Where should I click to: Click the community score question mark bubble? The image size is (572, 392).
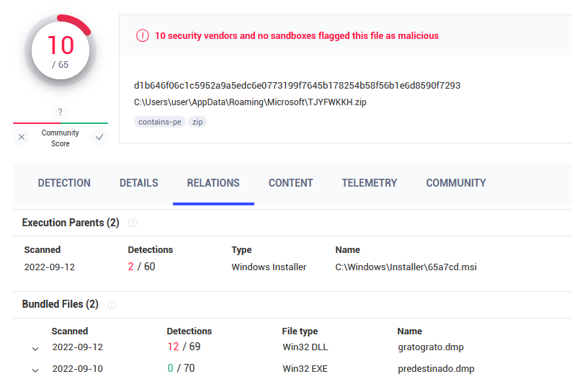coord(61,112)
